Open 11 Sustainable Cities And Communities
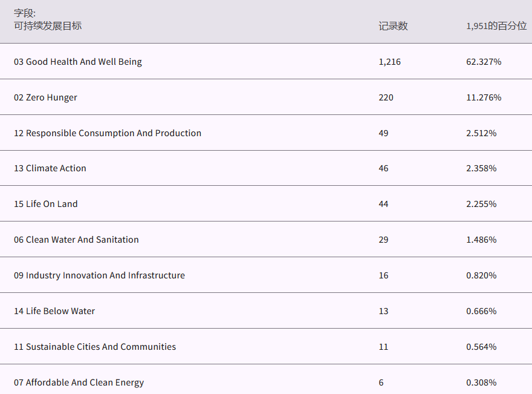Viewport: 532px width, 394px height. pos(95,347)
